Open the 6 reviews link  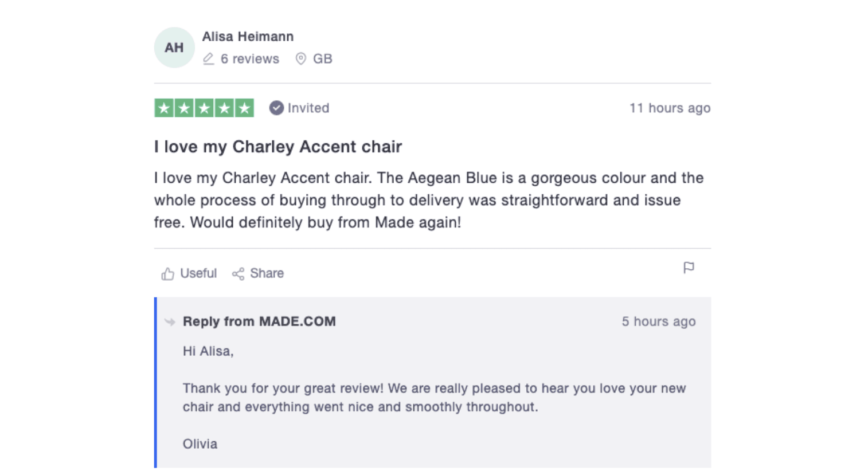pyautogui.click(x=250, y=59)
